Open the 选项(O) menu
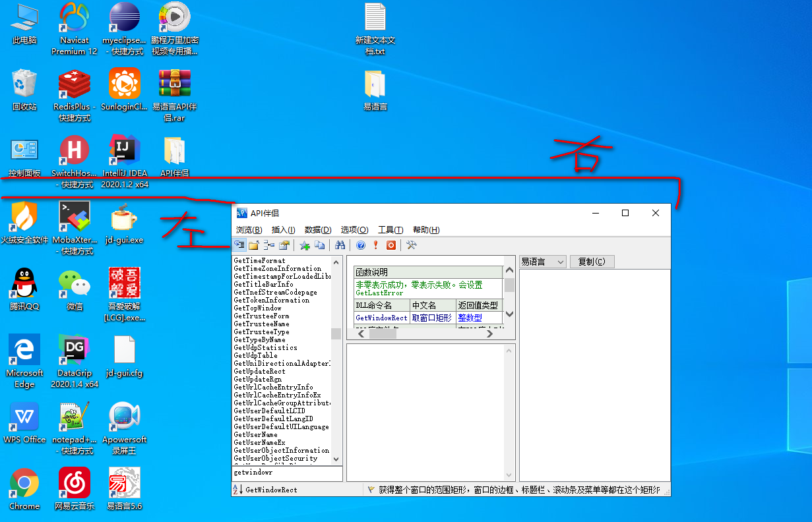This screenshot has width=812, height=522. pos(354,230)
